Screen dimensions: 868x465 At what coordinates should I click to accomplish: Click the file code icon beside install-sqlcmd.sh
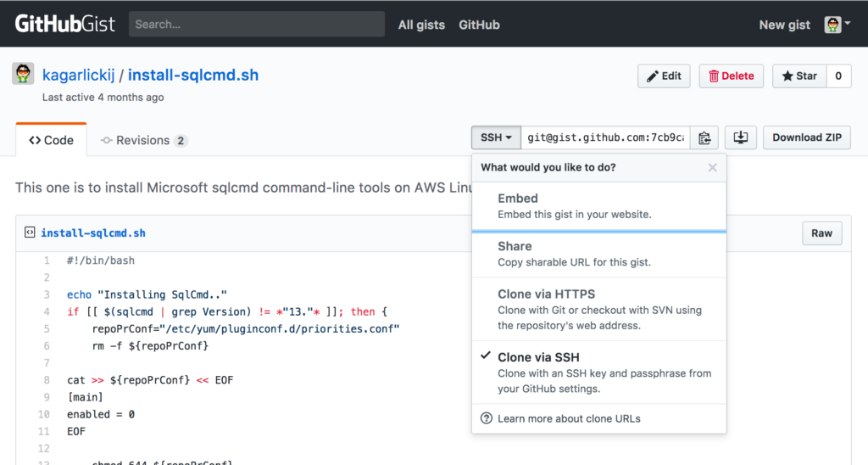click(x=29, y=232)
